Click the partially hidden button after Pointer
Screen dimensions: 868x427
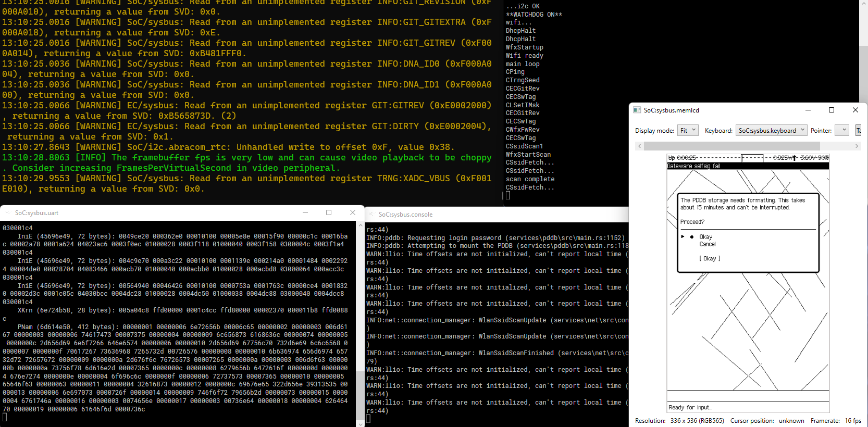(x=859, y=130)
